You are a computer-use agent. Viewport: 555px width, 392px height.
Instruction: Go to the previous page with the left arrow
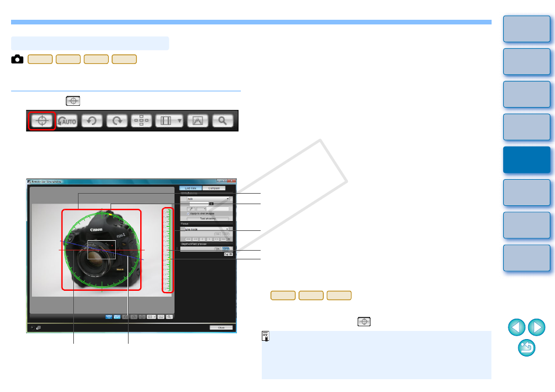coord(517,327)
